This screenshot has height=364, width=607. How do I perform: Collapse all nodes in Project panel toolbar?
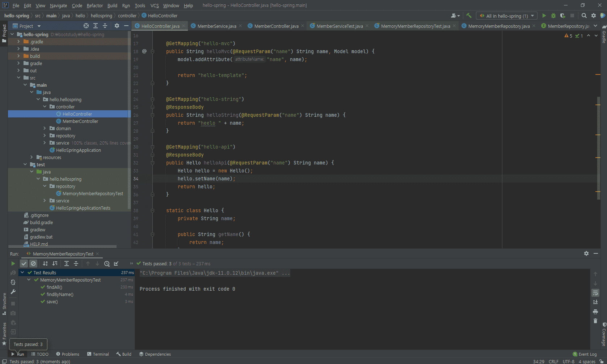pos(105,26)
